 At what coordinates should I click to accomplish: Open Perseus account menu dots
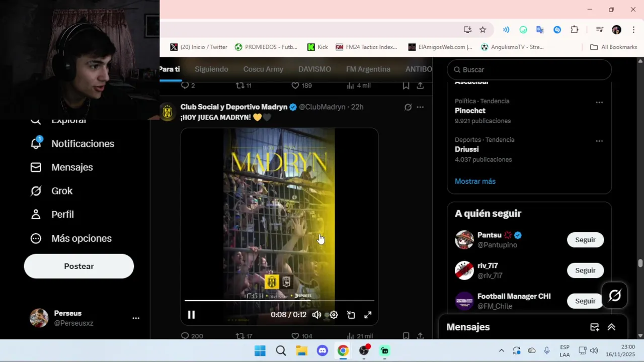click(136, 318)
